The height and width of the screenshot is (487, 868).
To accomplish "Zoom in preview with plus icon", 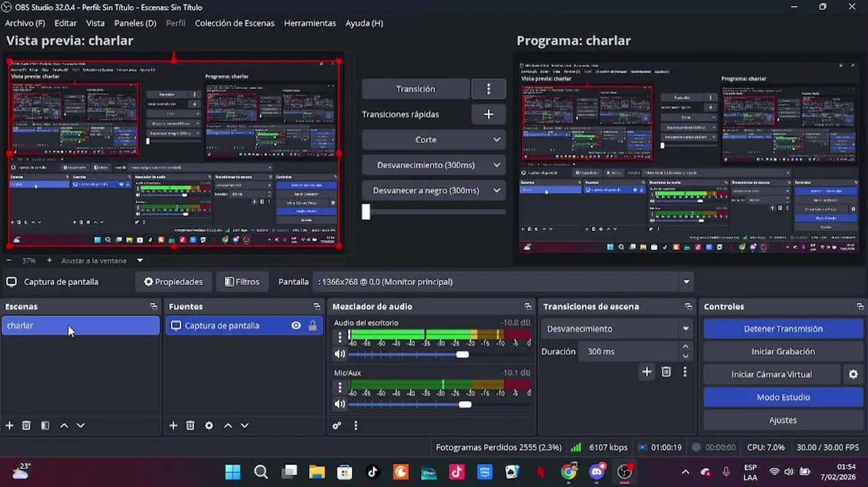I will pos(49,260).
